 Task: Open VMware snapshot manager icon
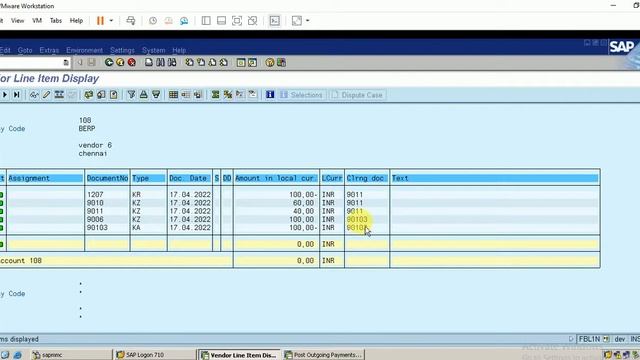(x=184, y=20)
